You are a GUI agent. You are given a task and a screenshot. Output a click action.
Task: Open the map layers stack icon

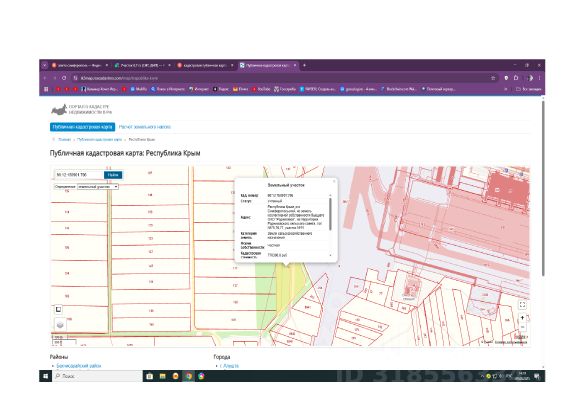tap(60, 325)
